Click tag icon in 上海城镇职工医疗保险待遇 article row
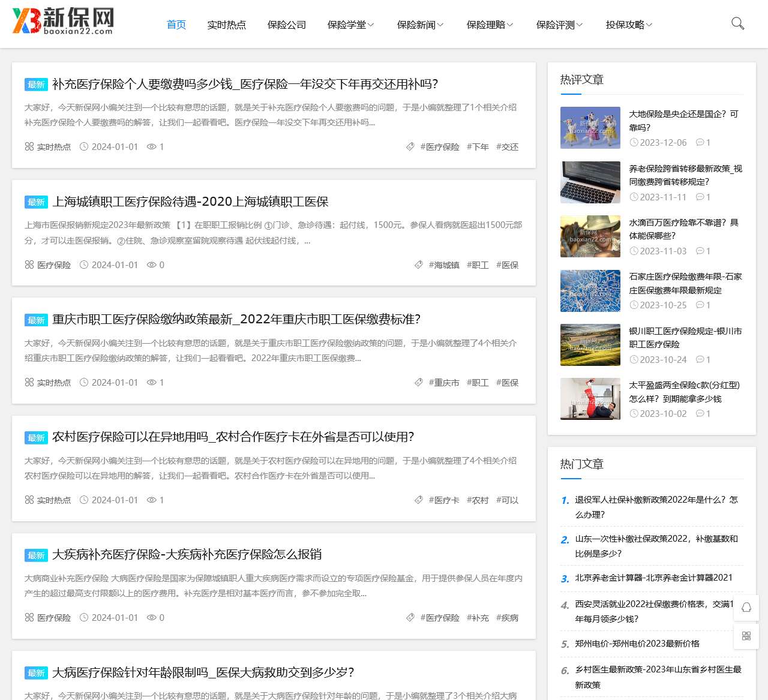The height and width of the screenshot is (700, 768). [419, 265]
